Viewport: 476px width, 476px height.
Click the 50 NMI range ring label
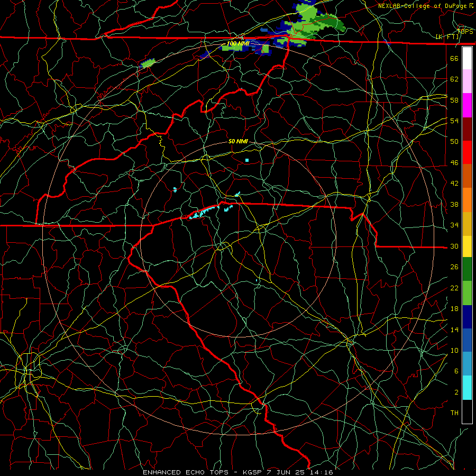238,141
